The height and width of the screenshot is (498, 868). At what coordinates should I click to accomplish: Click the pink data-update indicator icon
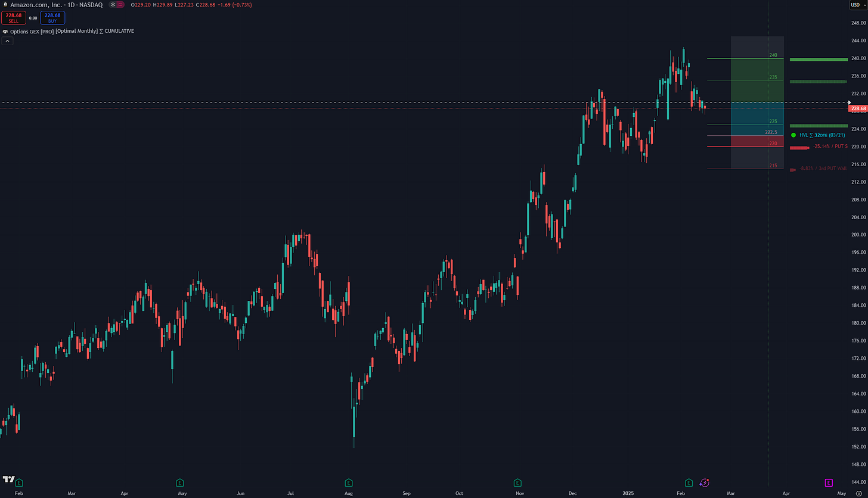tap(120, 5)
